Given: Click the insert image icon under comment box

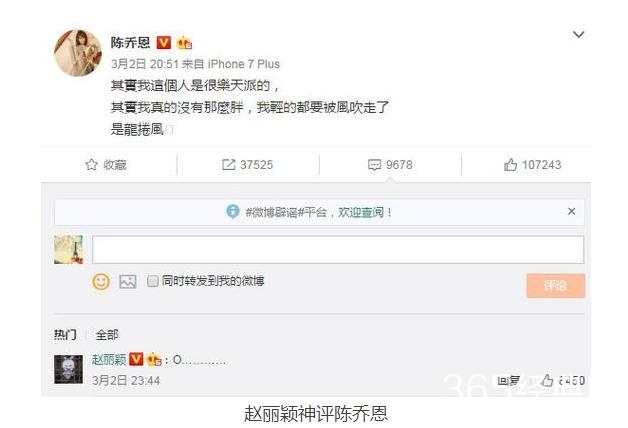Looking at the screenshot, I should point(128,281).
